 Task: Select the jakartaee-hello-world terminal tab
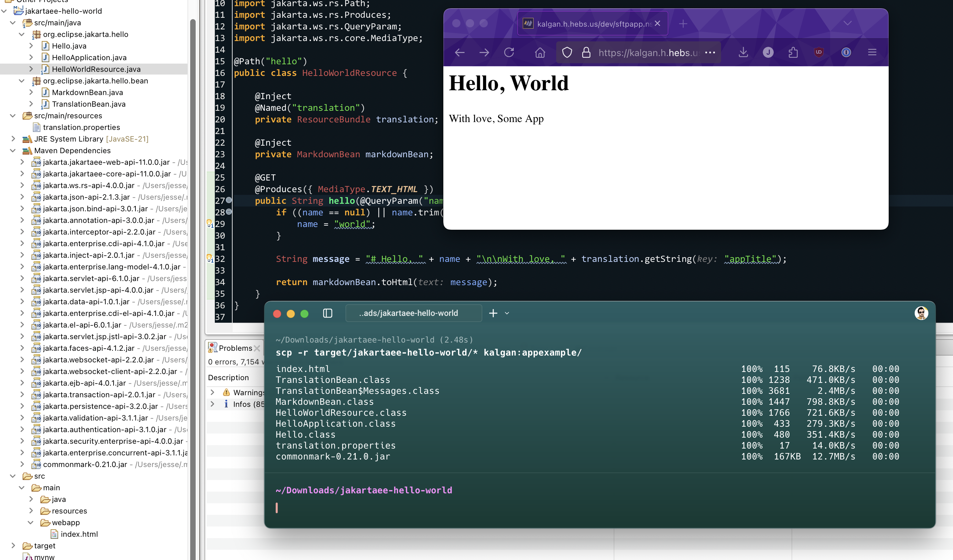(x=414, y=313)
